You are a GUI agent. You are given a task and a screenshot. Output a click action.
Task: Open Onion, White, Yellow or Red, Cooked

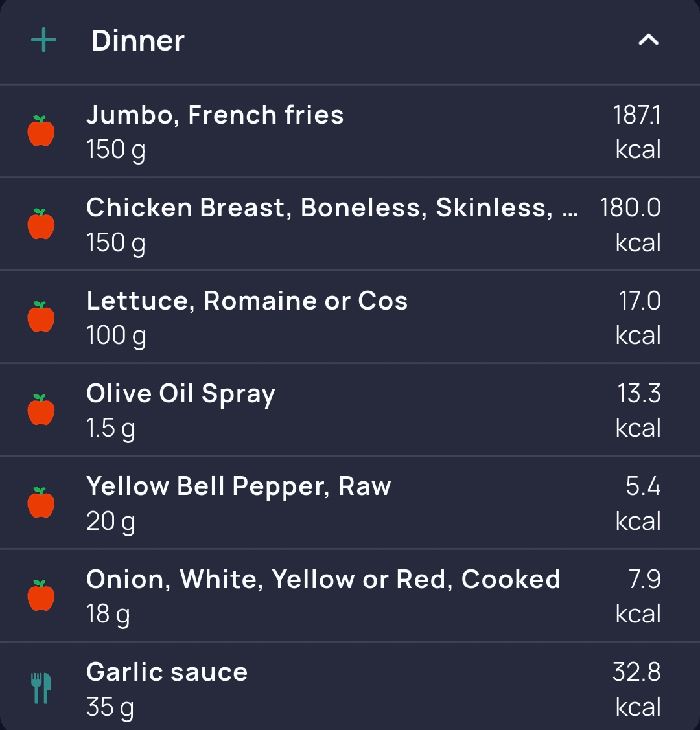click(x=350, y=595)
